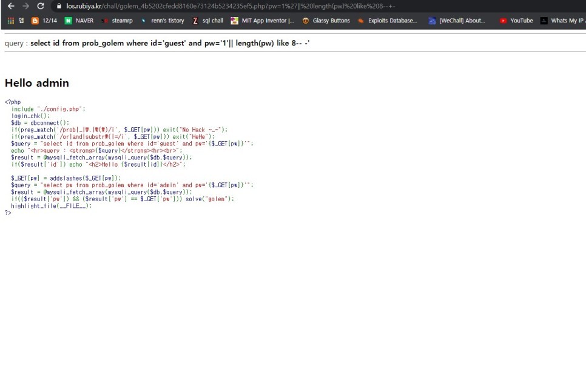Open the YouTube bookmark
Screen dimensions: 586x392
[516, 21]
